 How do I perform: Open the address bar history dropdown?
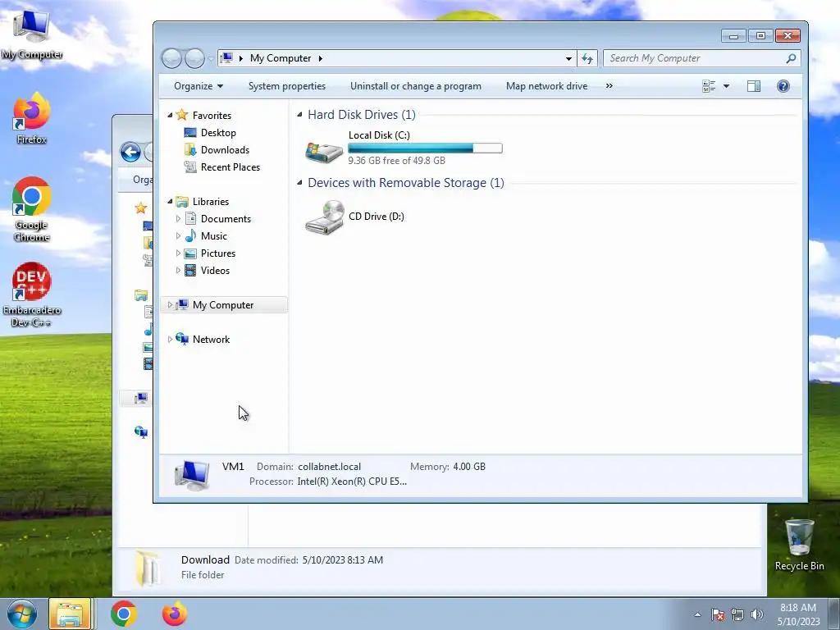(x=568, y=58)
